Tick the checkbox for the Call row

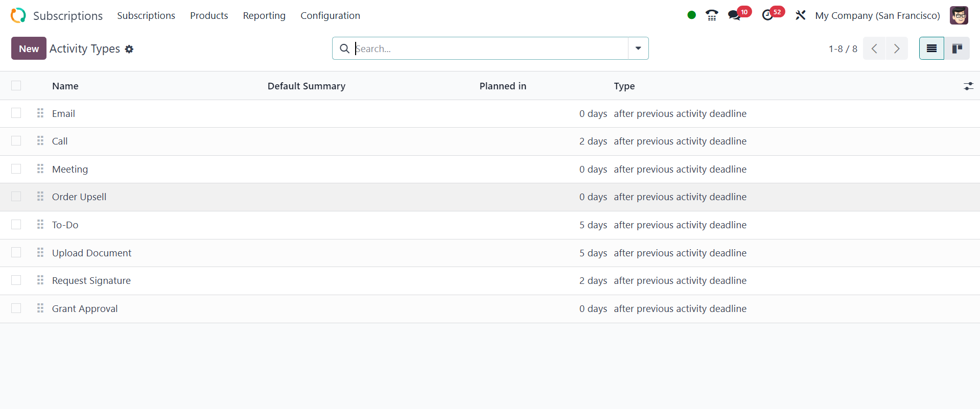click(x=16, y=141)
